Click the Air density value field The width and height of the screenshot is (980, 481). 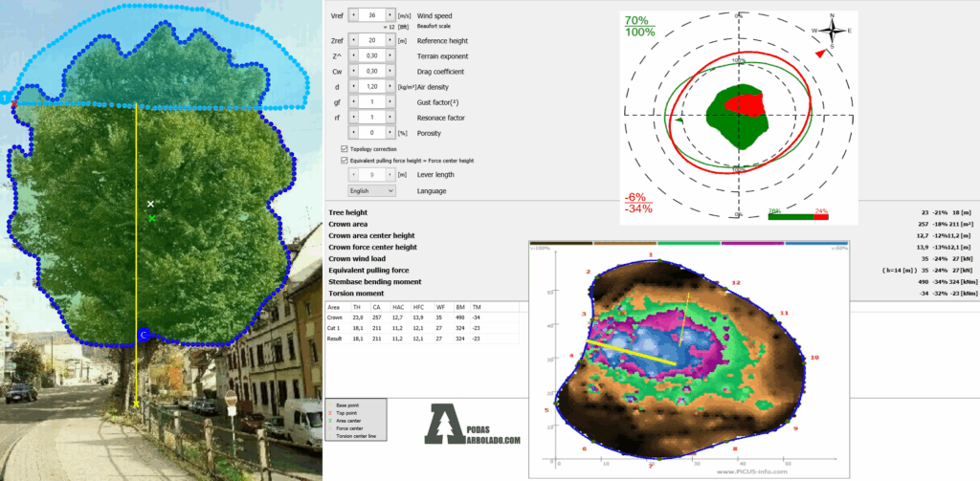pos(372,86)
